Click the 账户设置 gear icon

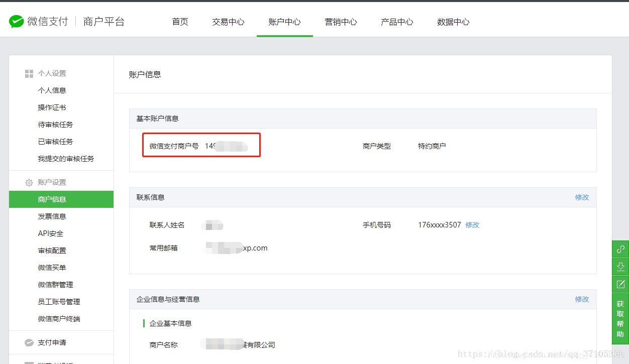29,183
